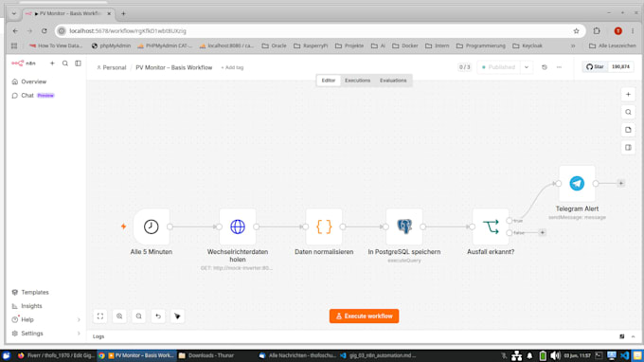Open the new browser tab button
Viewport: 644px width, 362px height.
(x=123, y=13)
